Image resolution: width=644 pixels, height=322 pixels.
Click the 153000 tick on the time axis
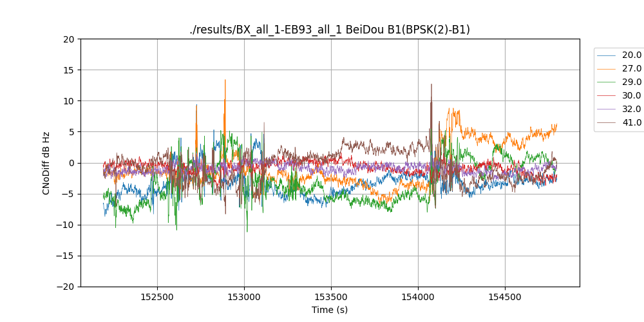244,297
